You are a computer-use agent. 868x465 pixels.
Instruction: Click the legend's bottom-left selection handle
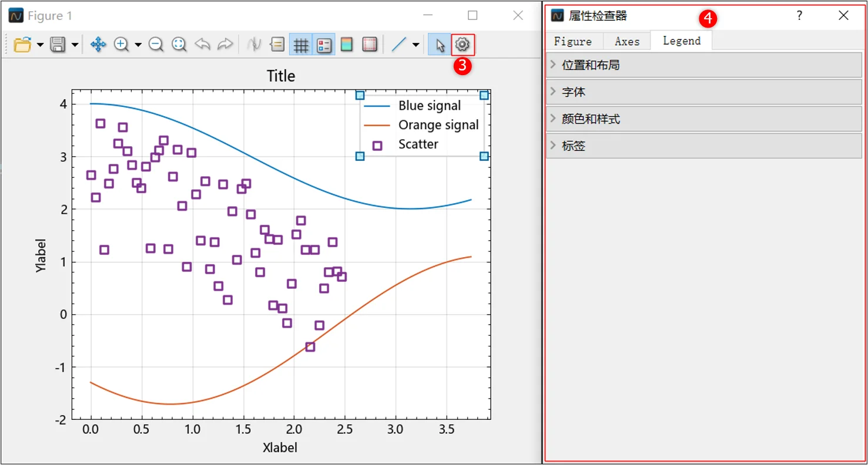pos(360,156)
